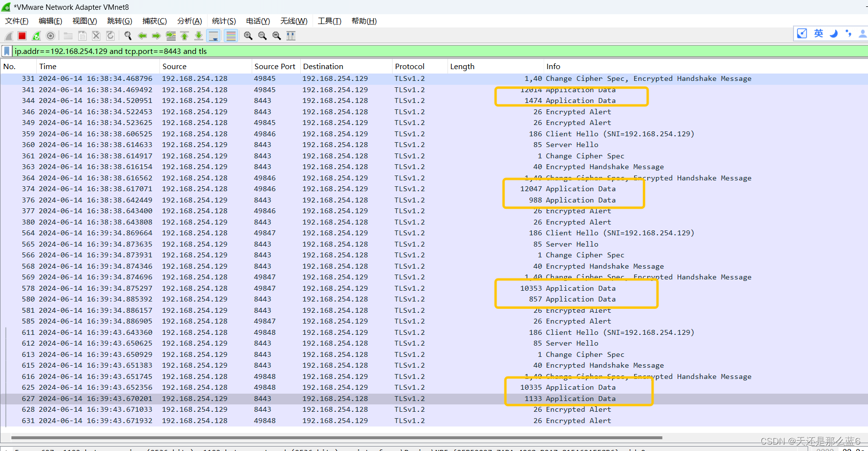Stop the live packet capture

click(22, 35)
